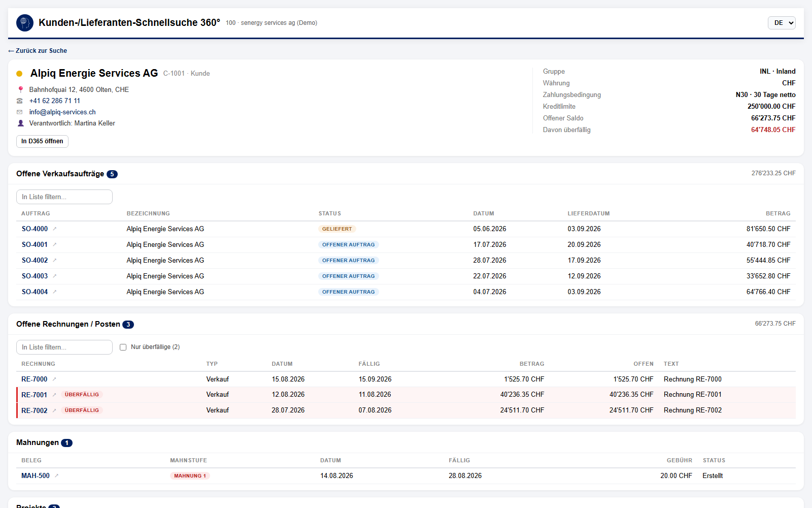812x508 pixels.
Task: Focus the sales orders list filter field
Action: (64, 197)
